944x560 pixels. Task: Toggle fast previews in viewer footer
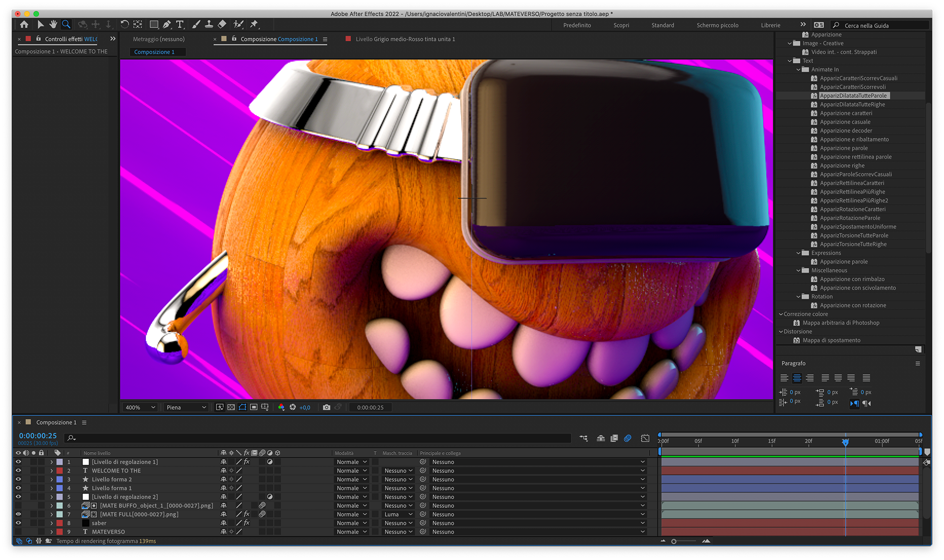pos(220,407)
